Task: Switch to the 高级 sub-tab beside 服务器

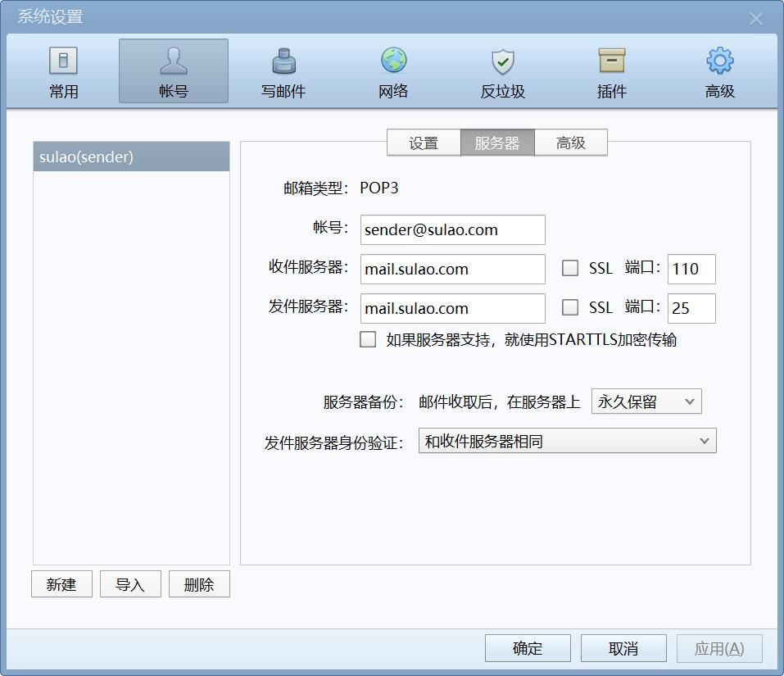Action: (570, 143)
